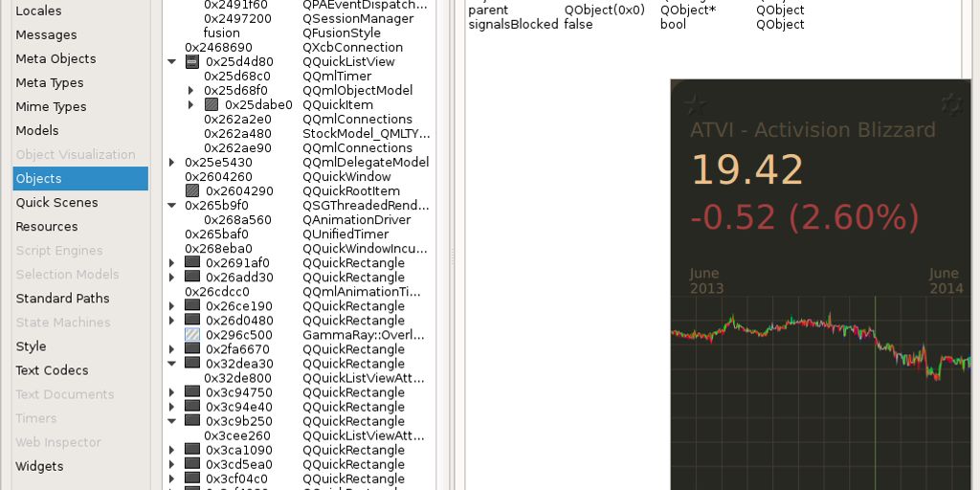Expand the 0x25d68f0 QQmlObjectModel node
Viewport: 980px width, 490px height.
coord(191,91)
